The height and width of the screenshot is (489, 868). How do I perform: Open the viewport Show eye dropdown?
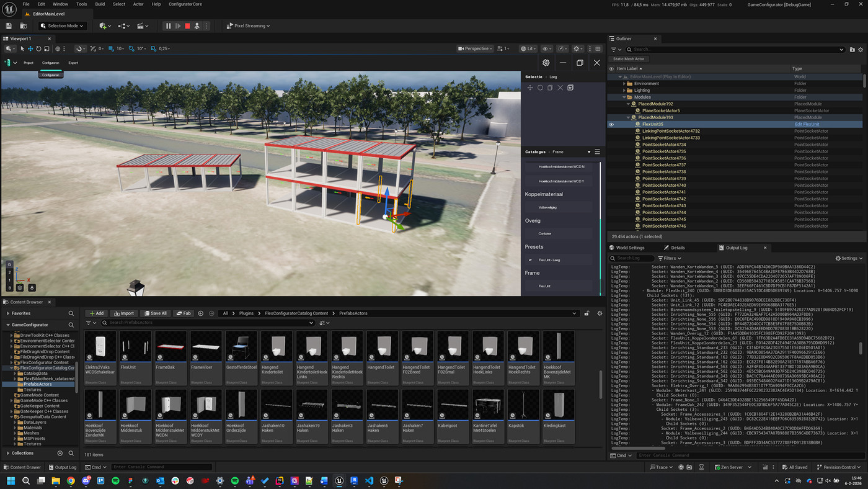click(x=547, y=48)
